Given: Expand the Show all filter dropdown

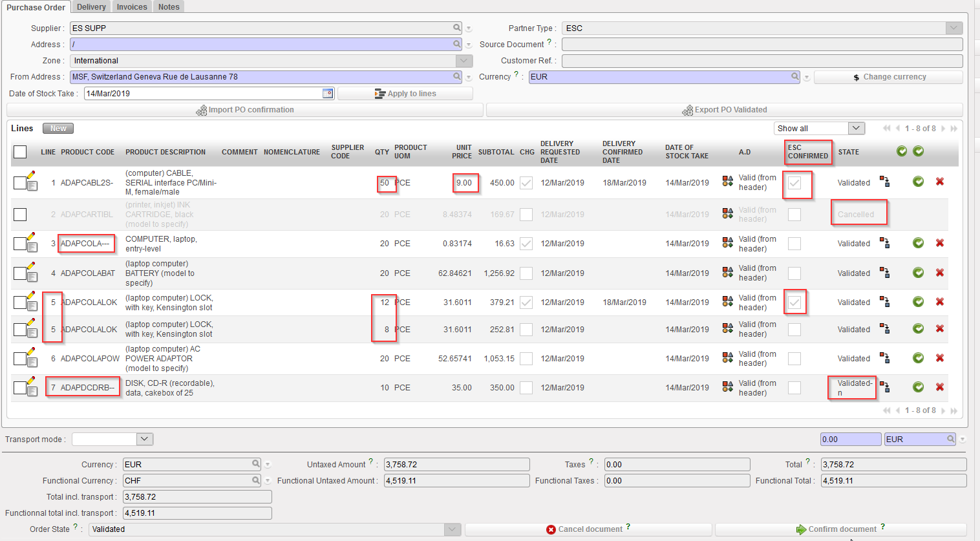Looking at the screenshot, I should click(856, 128).
